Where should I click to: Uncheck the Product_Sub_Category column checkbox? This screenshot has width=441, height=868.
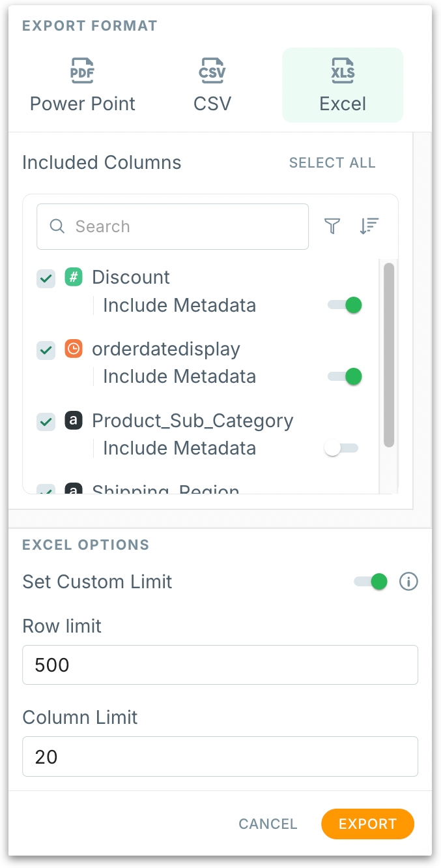46,422
